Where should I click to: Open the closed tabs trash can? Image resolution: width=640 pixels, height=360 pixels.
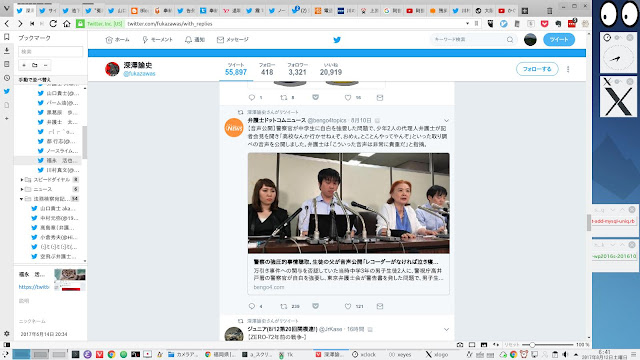550,10
